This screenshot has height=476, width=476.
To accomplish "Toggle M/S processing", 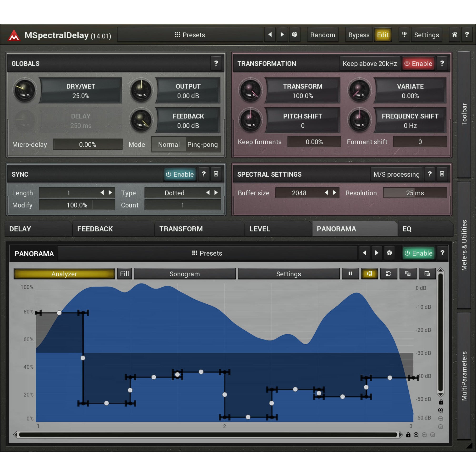I will (397, 174).
